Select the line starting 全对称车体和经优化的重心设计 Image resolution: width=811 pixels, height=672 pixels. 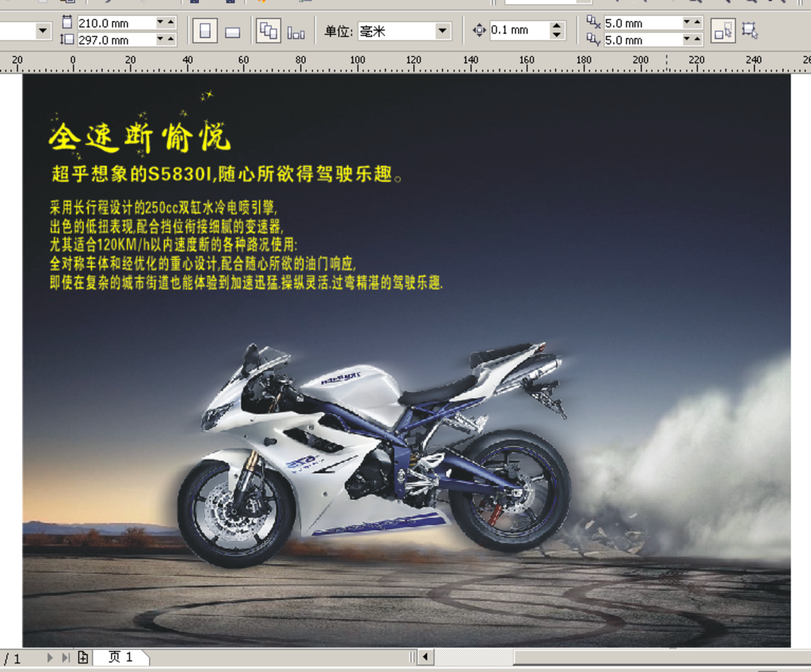[x=203, y=264]
